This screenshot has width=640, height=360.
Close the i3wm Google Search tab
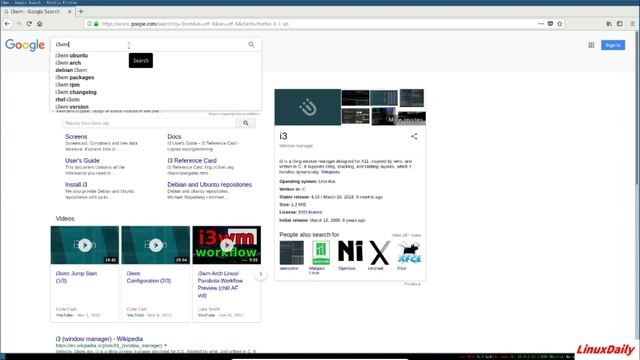pyautogui.click(x=69, y=11)
